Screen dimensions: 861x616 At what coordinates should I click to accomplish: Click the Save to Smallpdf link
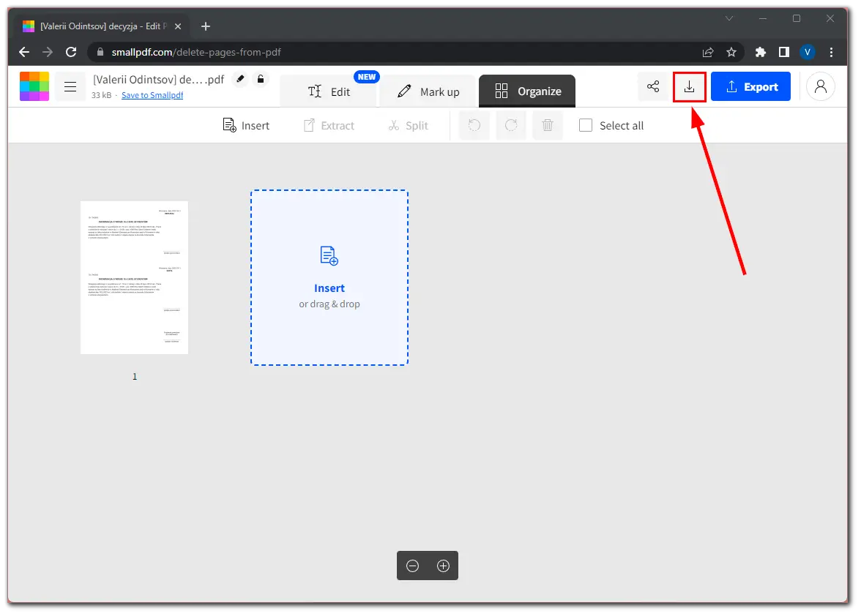(152, 95)
